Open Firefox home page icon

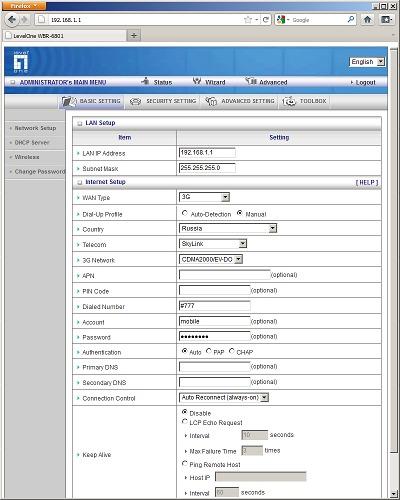pos(367,19)
